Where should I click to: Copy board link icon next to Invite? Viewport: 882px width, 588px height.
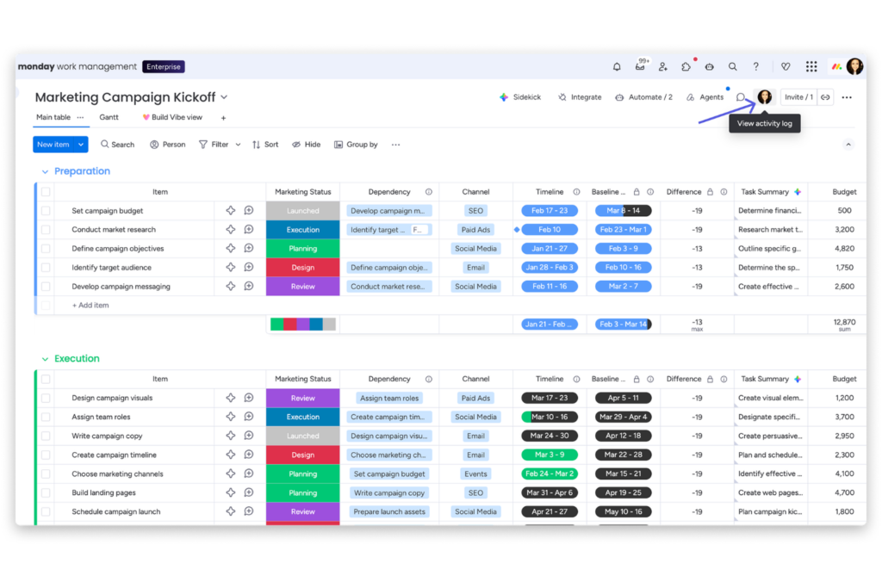click(x=825, y=97)
